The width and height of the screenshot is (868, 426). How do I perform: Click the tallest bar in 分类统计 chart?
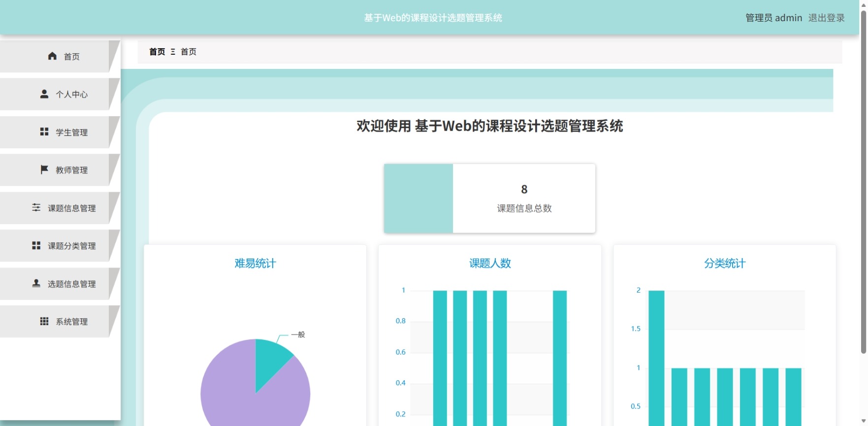tap(656, 358)
